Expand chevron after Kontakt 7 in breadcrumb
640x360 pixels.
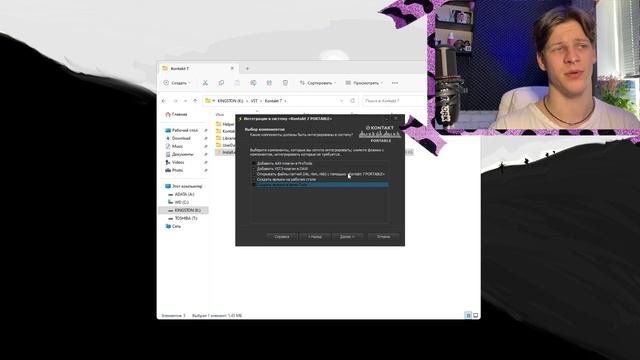285,101
